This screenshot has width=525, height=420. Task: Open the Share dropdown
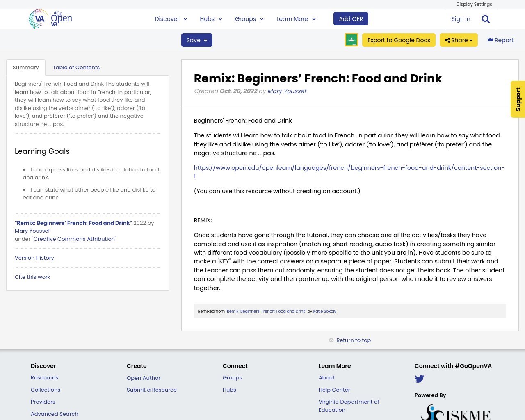pos(459,40)
